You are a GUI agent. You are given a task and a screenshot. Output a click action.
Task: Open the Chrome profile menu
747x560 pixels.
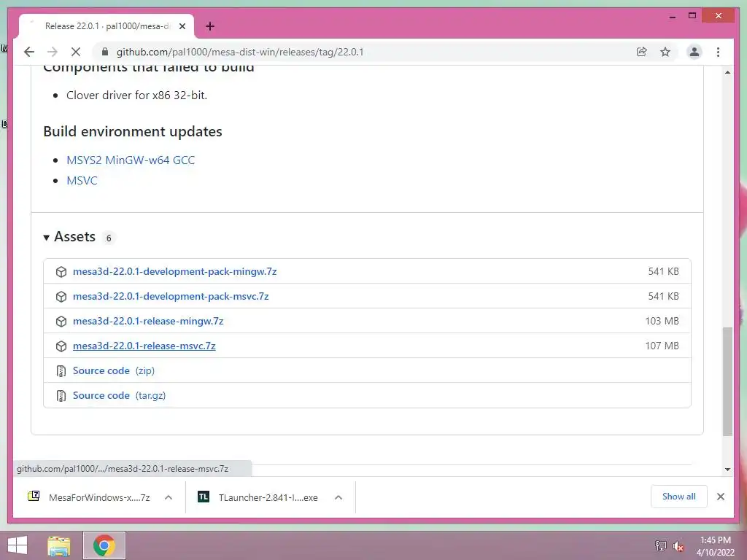pos(694,52)
